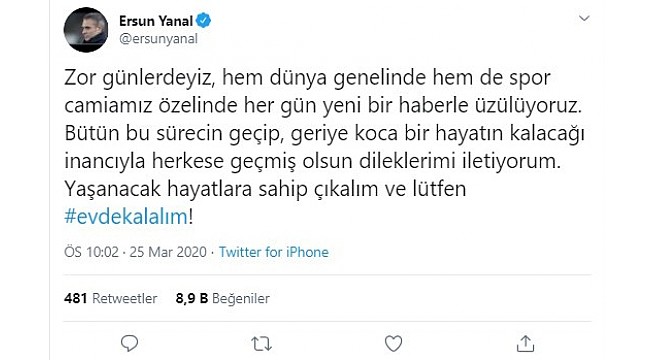
Task: Open the Beğeniler label list
Action: (x=241, y=299)
